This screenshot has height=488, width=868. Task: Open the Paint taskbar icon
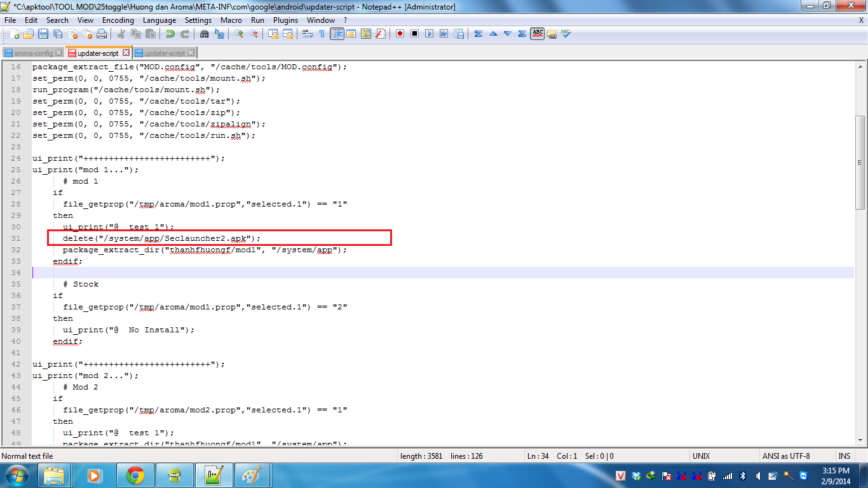coord(252,475)
